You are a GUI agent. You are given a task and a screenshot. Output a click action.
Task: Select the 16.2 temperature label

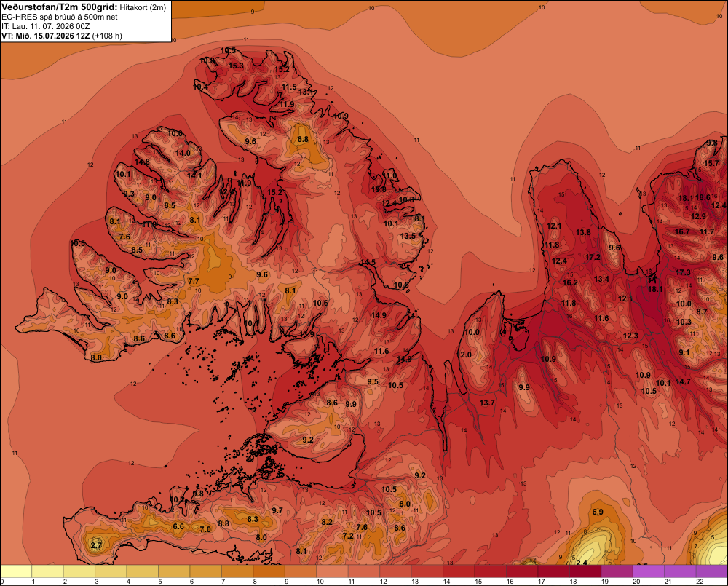(x=570, y=282)
